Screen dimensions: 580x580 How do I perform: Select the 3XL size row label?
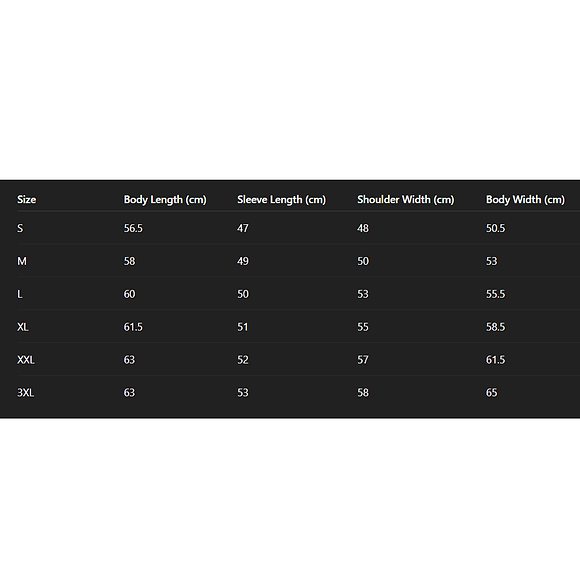tap(26, 392)
